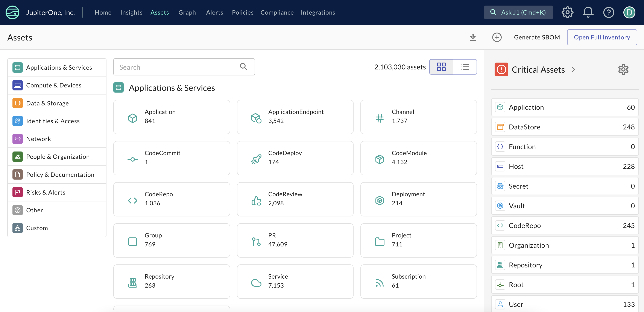Viewport: 644px width, 312px height.
Task: Open Critical Assets settings gear
Action: (623, 69)
